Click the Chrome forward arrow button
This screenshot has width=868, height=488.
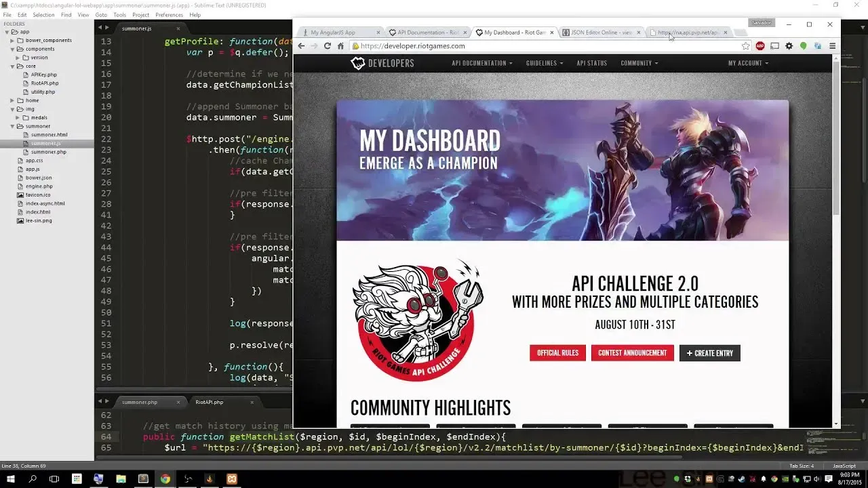click(315, 46)
